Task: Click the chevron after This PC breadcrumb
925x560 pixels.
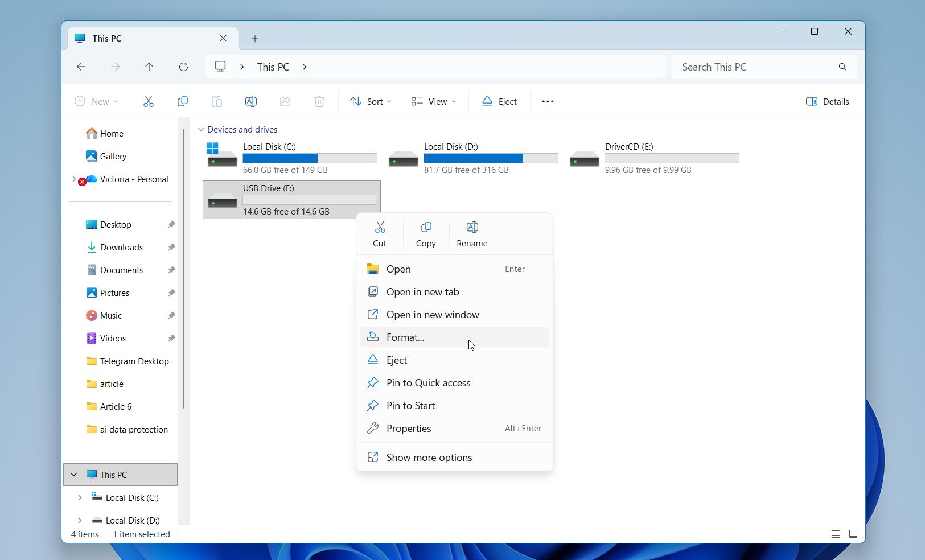Action: 305,67
